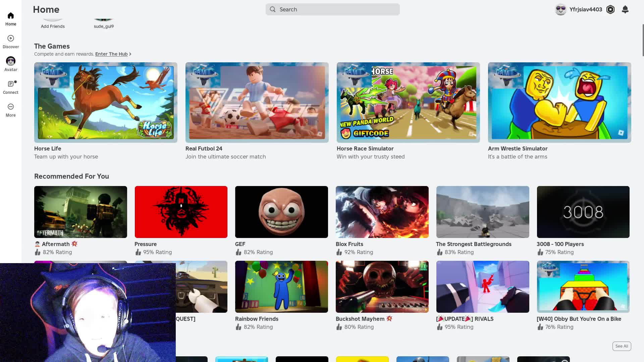This screenshot has height=362, width=644.
Task: Click the Robux icon in header
Action: [x=610, y=9]
